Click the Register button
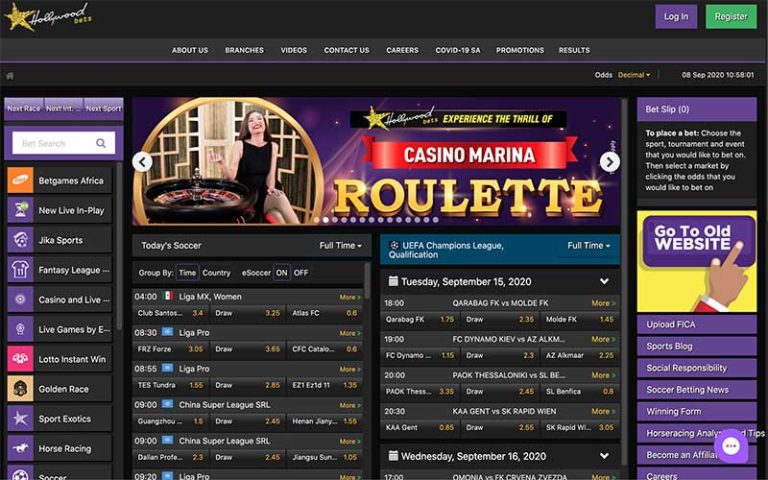The height and width of the screenshot is (480, 768). [731, 17]
